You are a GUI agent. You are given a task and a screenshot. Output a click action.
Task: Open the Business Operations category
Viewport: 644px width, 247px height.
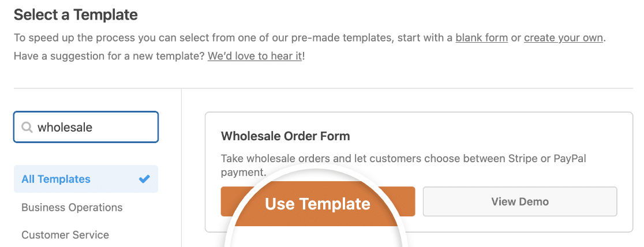(x=72, y=207)
